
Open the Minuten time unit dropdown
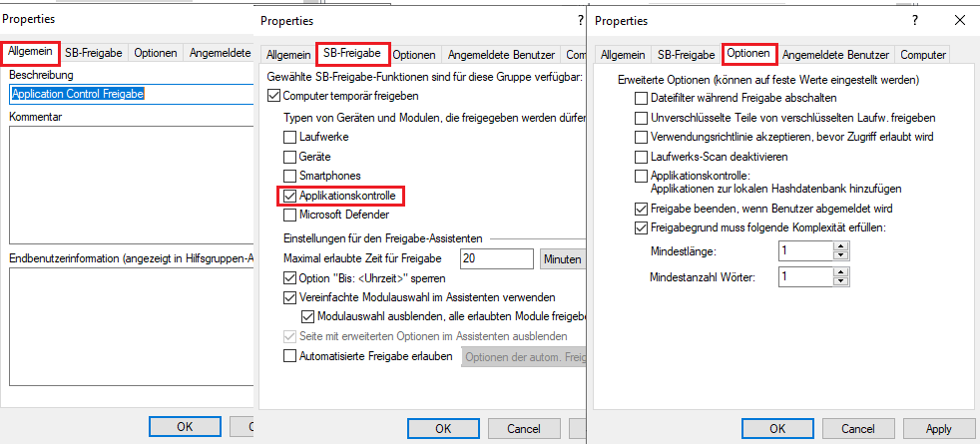tap(563, 258)
